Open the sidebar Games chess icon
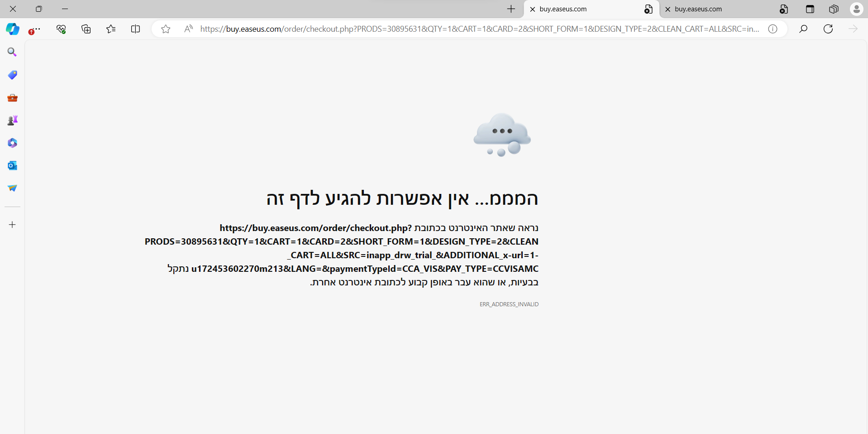This screenshot has height=434, width=868. click(12, 120)
